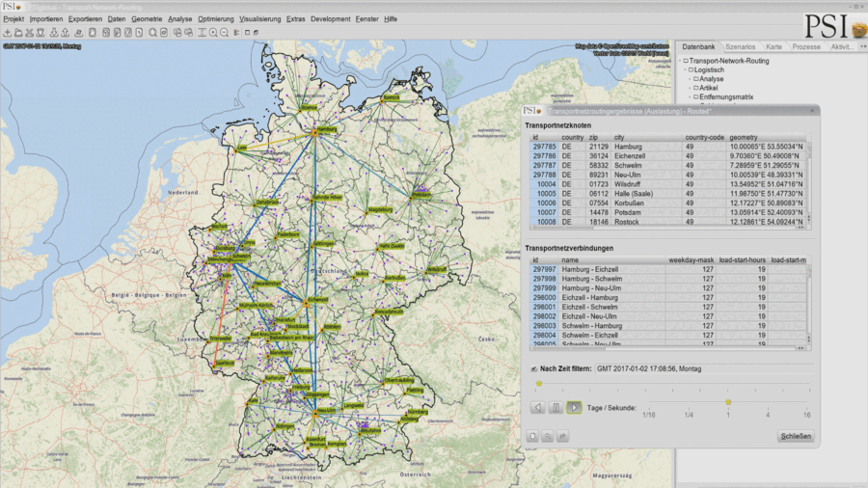Pause the time animation
The image size is (868, 488).
click(x=556, y=408)
